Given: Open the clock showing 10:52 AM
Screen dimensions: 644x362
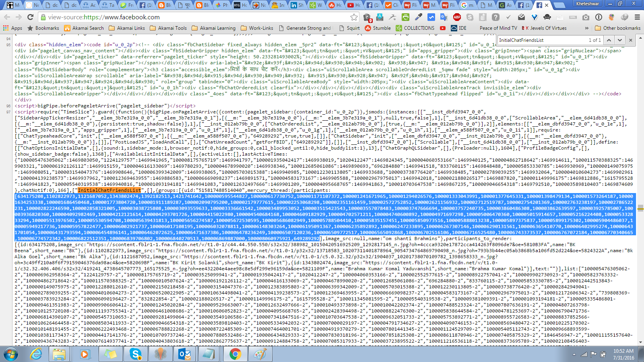Looking at the screenshot, I should click(623, 354).
